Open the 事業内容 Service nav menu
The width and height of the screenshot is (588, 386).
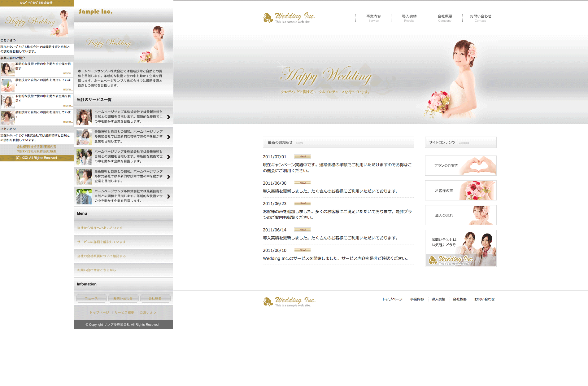(x=373, y=18)
